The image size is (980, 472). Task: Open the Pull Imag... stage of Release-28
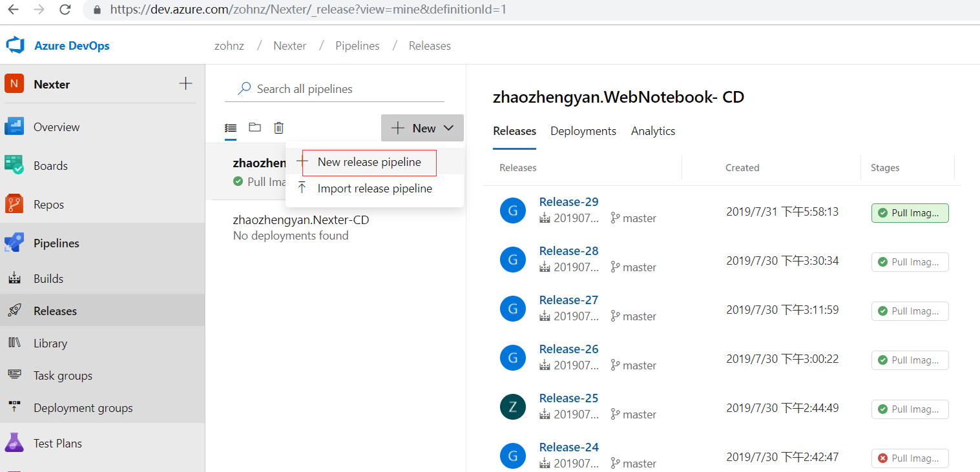910,262
